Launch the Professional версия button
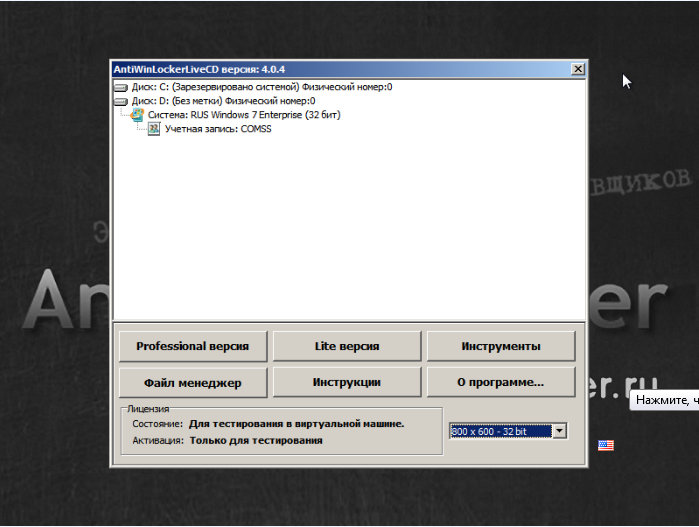 coord(193,346)
